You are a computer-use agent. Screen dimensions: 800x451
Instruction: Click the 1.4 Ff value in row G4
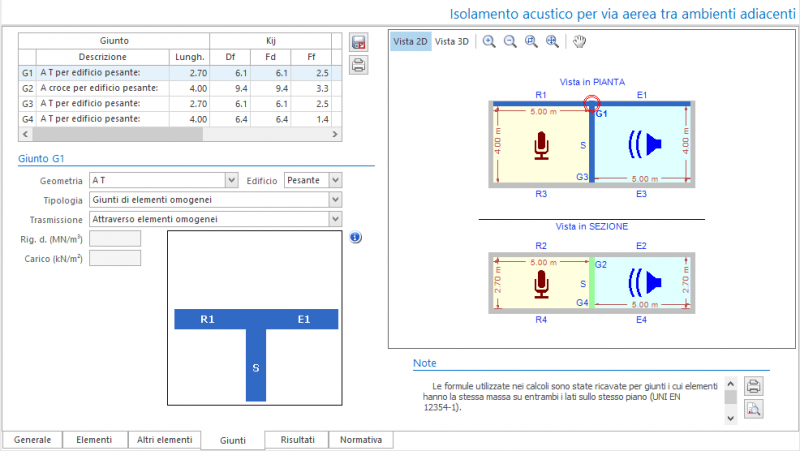[x=311, y=119]
